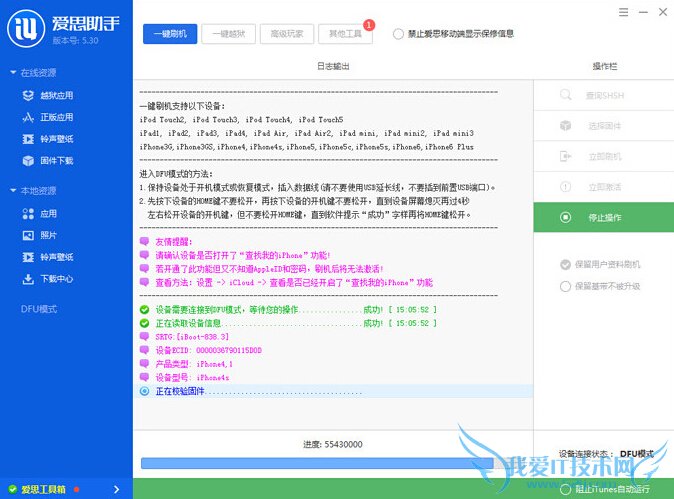Viewport: 674px width, 499px height.
Task: Click green check icon beside 爱思工具箱
Action: [12, 489]
